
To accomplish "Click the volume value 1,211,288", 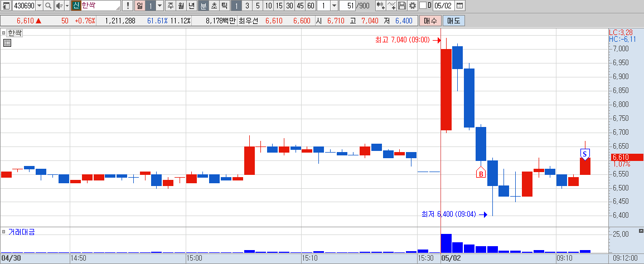I will tap(120, 21).
